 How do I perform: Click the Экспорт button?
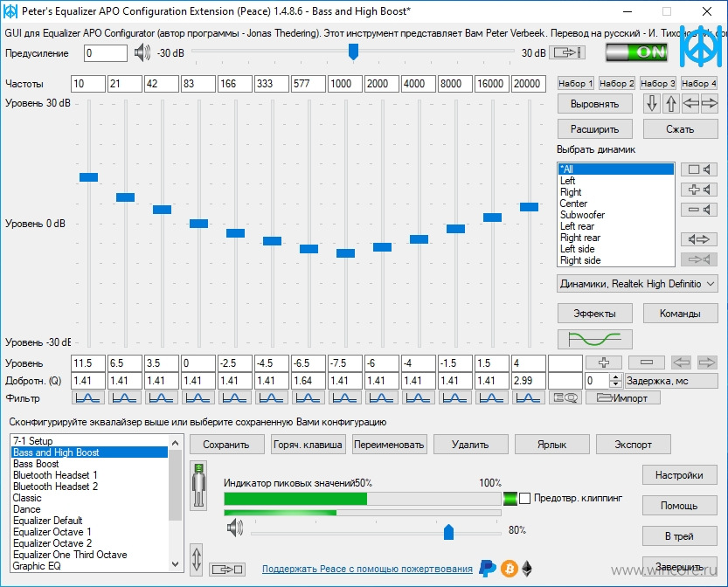coord(633,444)
